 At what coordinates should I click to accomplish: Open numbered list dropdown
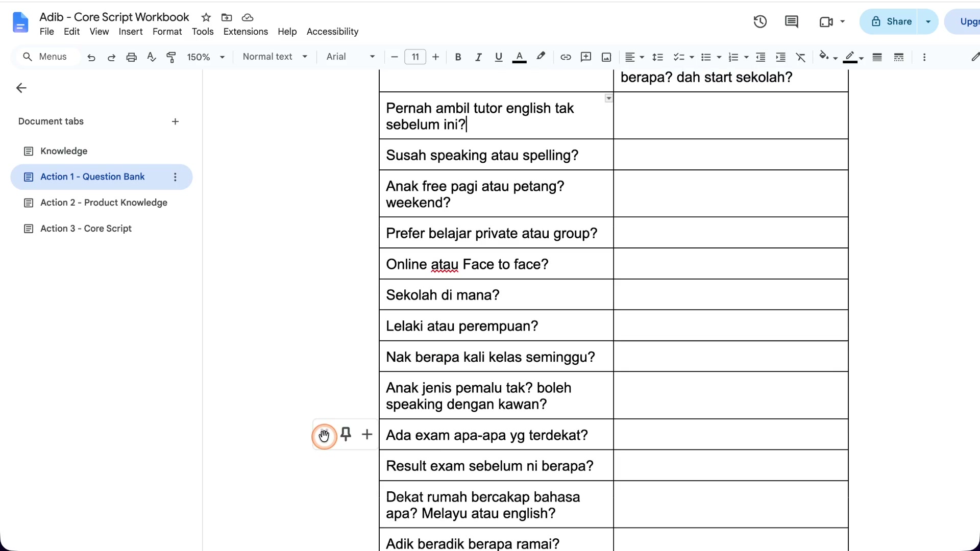[x=738, y=57]
